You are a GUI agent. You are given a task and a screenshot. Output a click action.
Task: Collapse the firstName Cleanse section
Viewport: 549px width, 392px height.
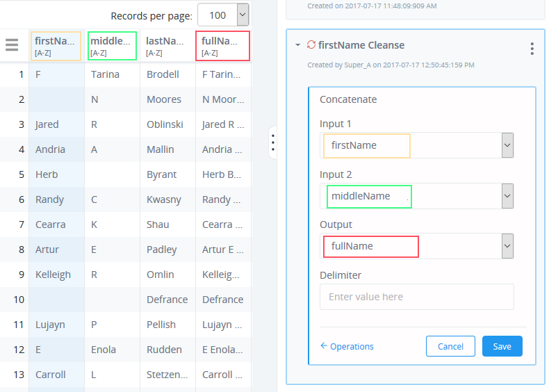[x=297, y=45]
